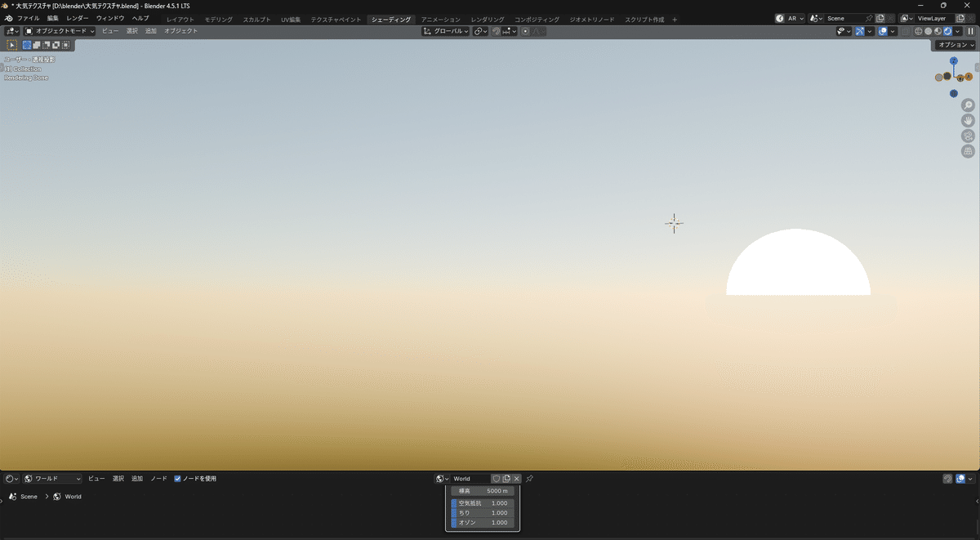Toggle the 'ノードを使用' checkbox
This screenshot has width=980, height=540.
click(x=177, y=479)
